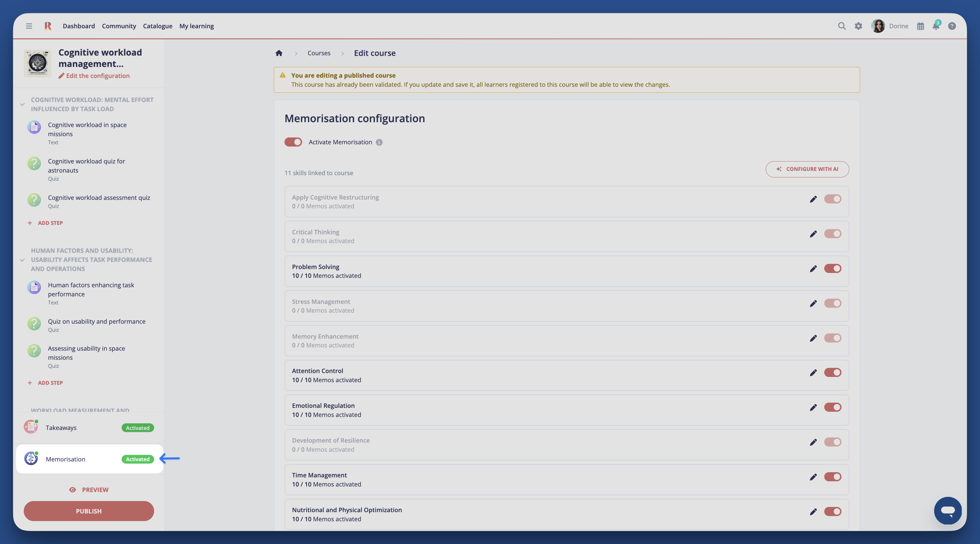The width and height of the screenshot is (980, 544).
Task: Click the Configure with AI button
Action: pos(807,169)
